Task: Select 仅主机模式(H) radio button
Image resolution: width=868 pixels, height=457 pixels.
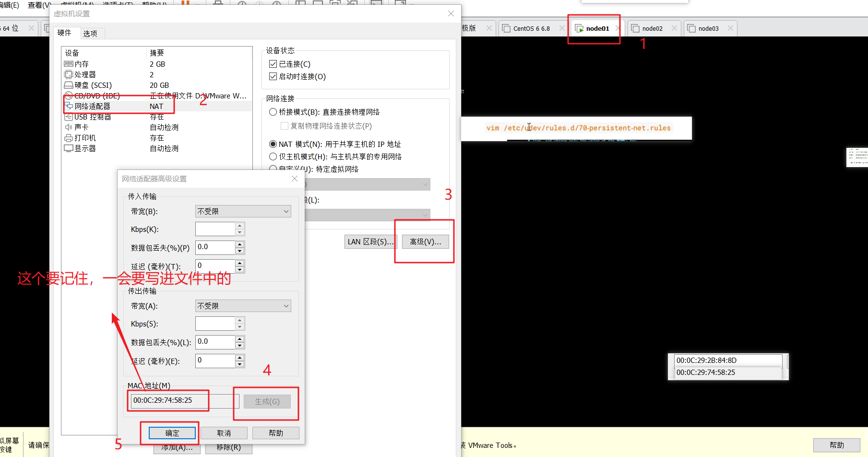Action: 273,156
